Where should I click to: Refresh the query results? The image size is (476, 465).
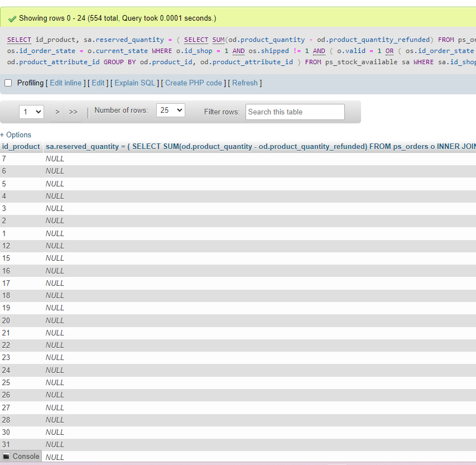coord(244,83)
